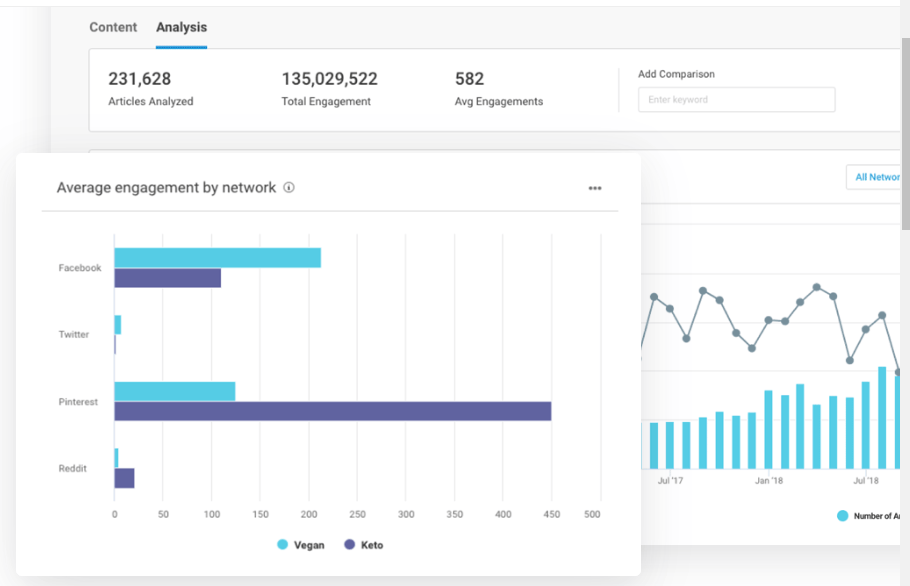Switch to the Content tab
This screenshot has width=910, height=586.
click(x=113, y=27)
